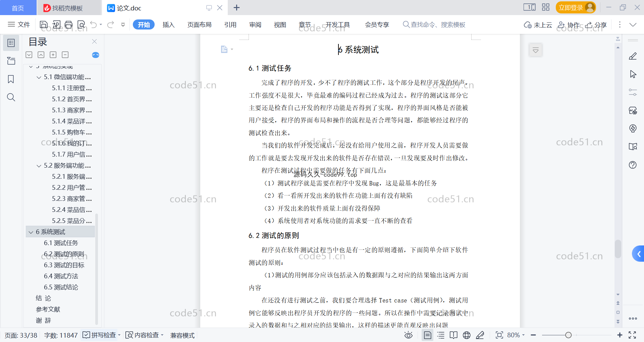Image resolution: width=644 pixels, height=342 pixels.
Task: Open the Outline/TOC pane icon in left sidebar
Action: 11,43
